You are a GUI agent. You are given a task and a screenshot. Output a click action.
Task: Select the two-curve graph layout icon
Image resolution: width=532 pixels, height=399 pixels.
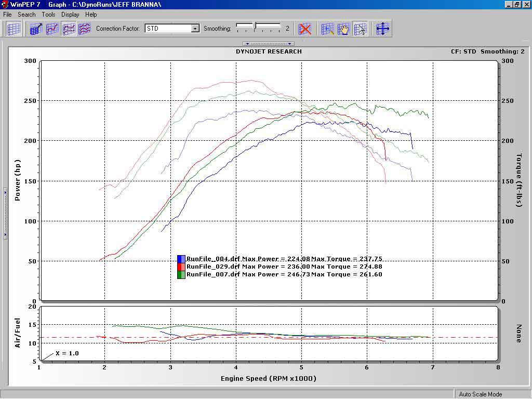pos(69,29)
